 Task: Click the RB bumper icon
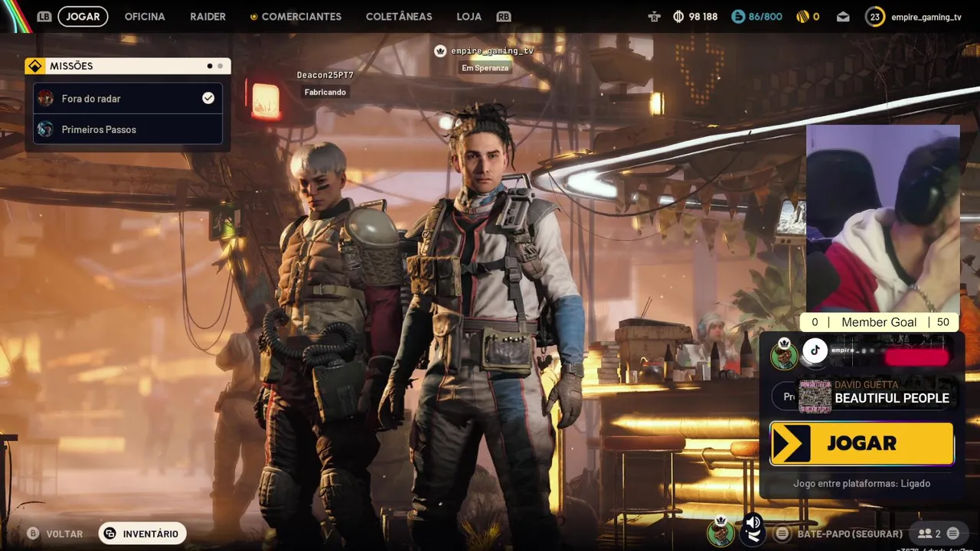pyautogui.click(x=503, y=16)
